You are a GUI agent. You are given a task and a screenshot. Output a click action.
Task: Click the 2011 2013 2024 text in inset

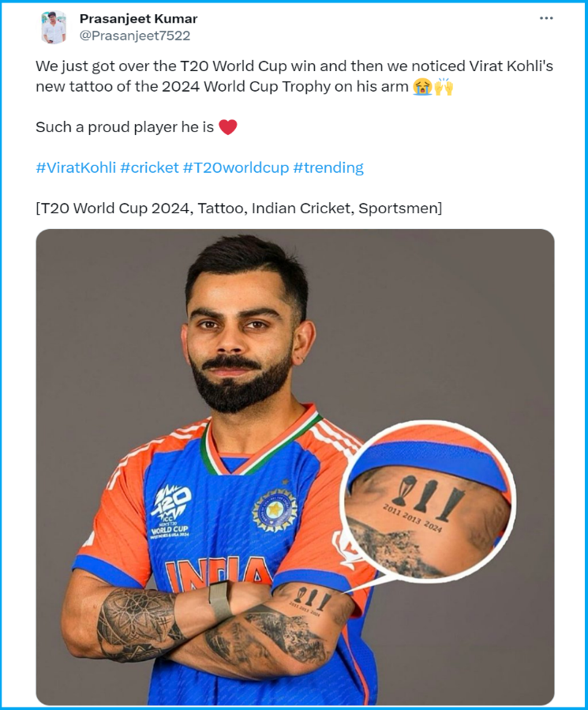coord(413,517)
